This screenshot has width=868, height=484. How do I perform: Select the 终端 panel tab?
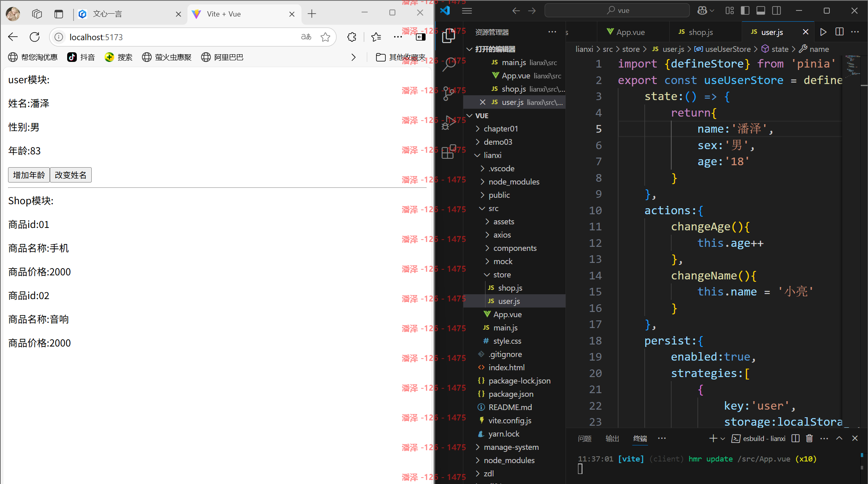click(x=640, y=439)
